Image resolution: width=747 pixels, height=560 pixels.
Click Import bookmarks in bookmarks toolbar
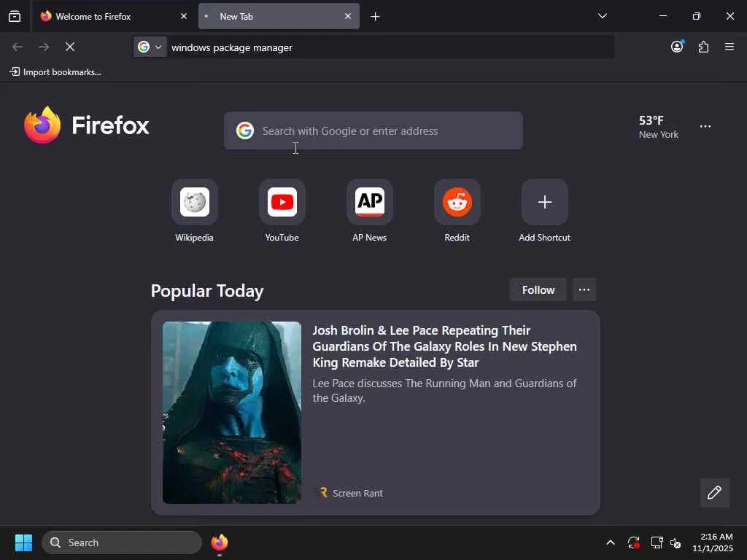(x=55, y=72)
